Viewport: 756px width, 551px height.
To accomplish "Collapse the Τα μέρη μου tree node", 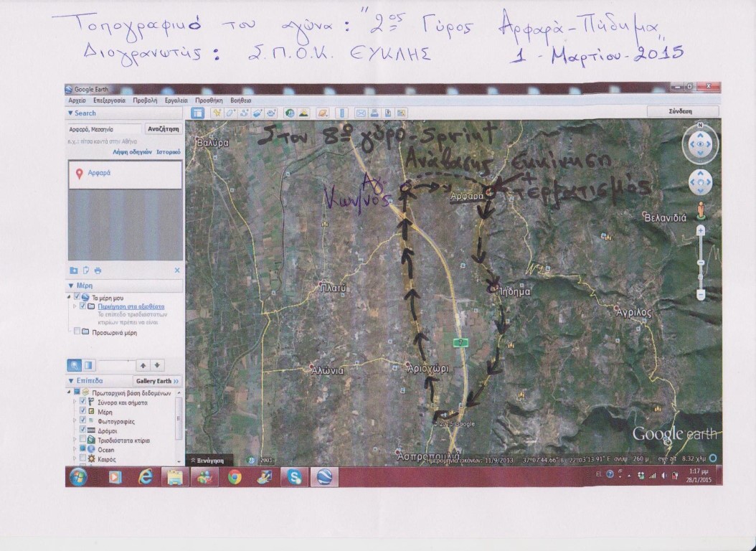I will (x=70, y=297).
